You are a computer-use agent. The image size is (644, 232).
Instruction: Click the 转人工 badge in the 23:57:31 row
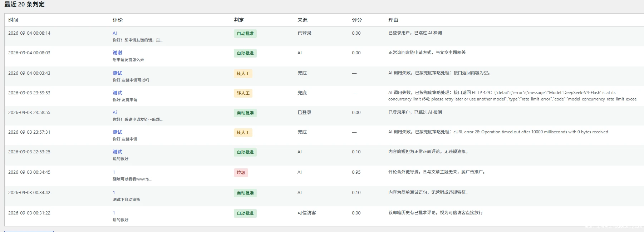point(243,133)
